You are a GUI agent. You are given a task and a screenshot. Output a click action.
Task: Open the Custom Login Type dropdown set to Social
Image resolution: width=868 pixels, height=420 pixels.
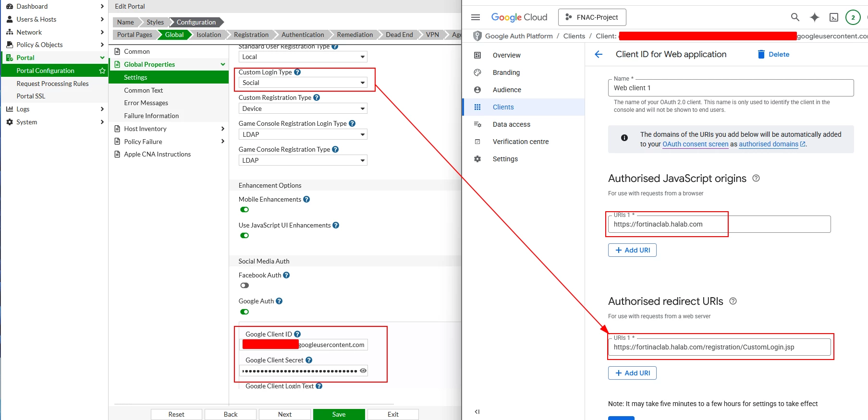pyautogui.click(x=303, y=83)
